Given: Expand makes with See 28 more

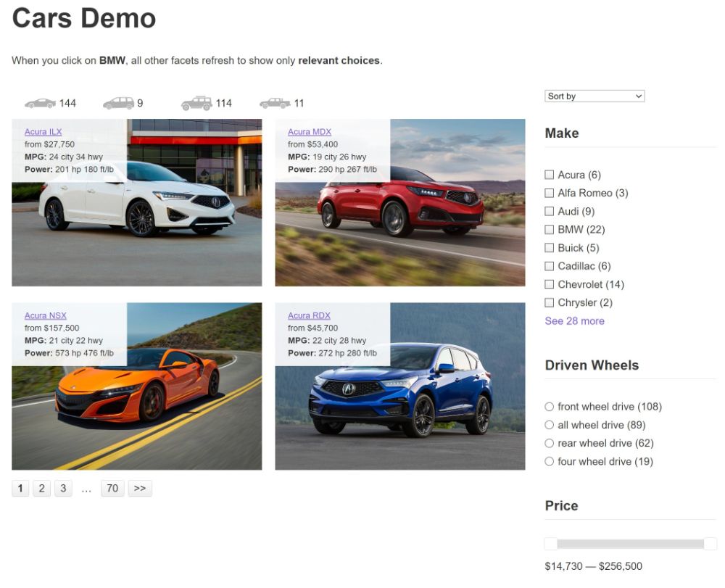Looking at the screenshot, I should (x=574, y=320).
